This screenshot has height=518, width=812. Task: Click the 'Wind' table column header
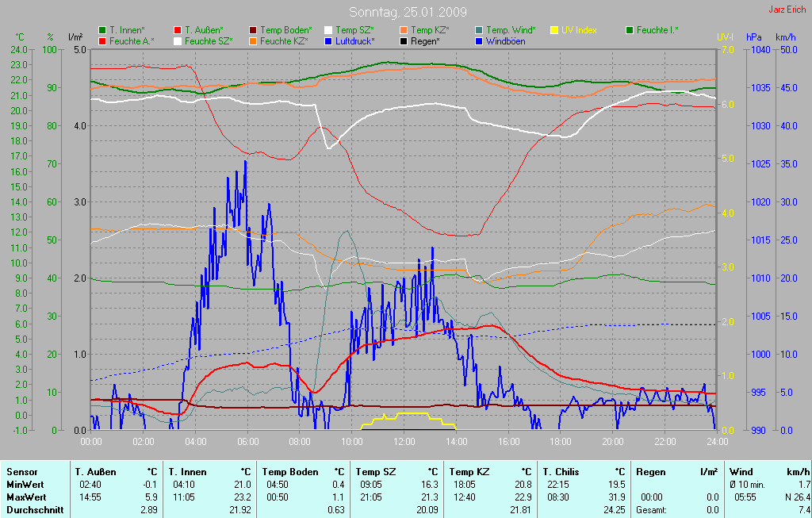[x=741, y=473]
